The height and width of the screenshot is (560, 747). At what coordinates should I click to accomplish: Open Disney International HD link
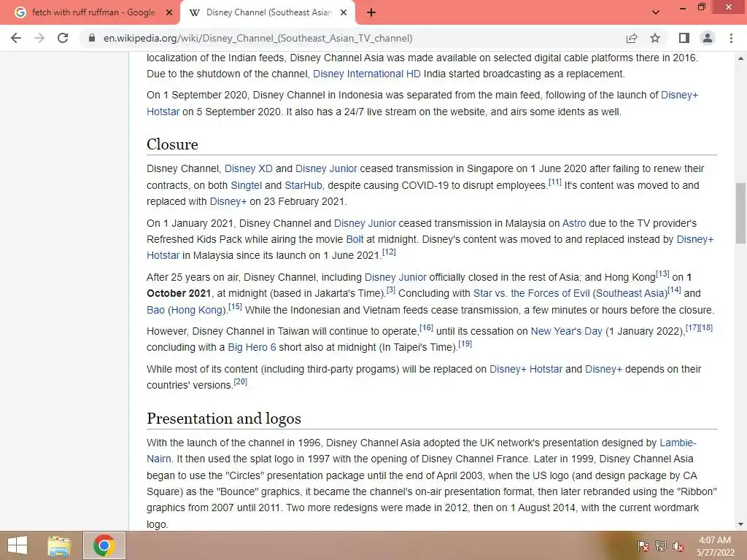[366, 74]
